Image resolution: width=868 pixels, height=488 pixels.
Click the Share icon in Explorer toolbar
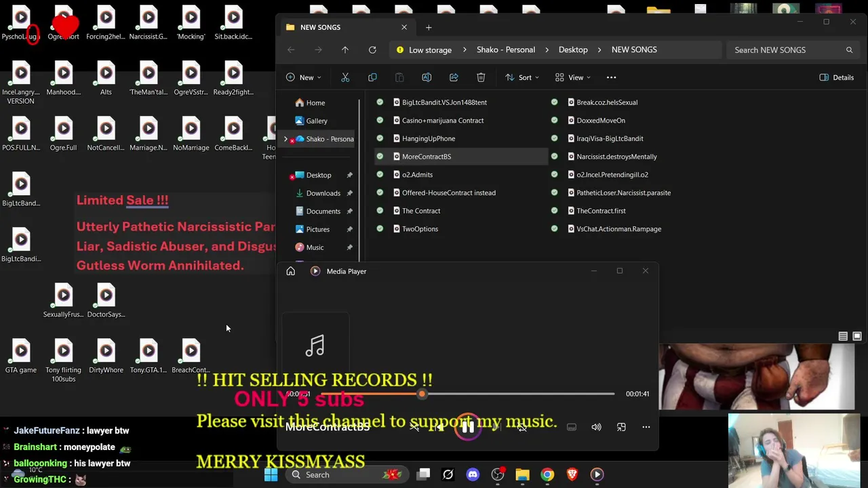pos(454,77)
